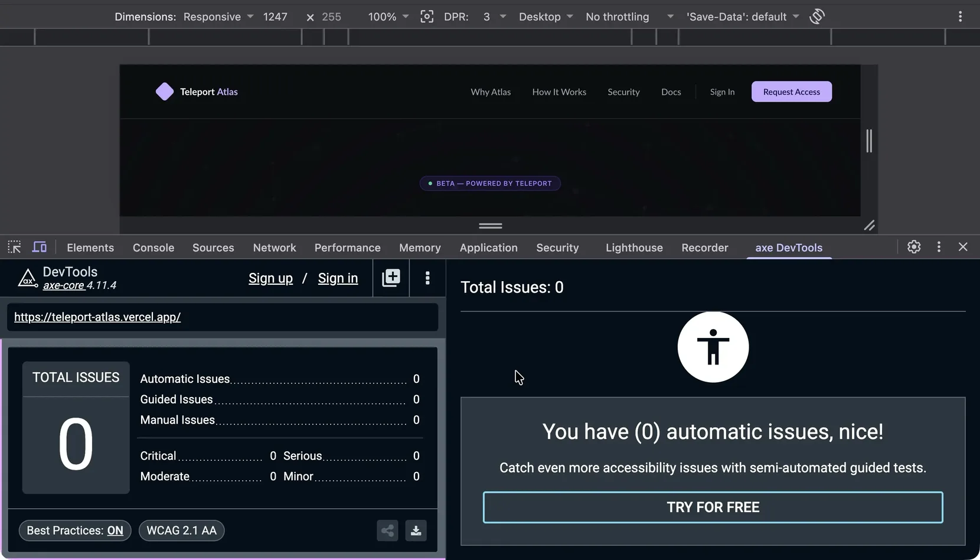This screenshot has width=980, height=560.
Task: Switch to the Performance tab
Action: click(348, 248)
